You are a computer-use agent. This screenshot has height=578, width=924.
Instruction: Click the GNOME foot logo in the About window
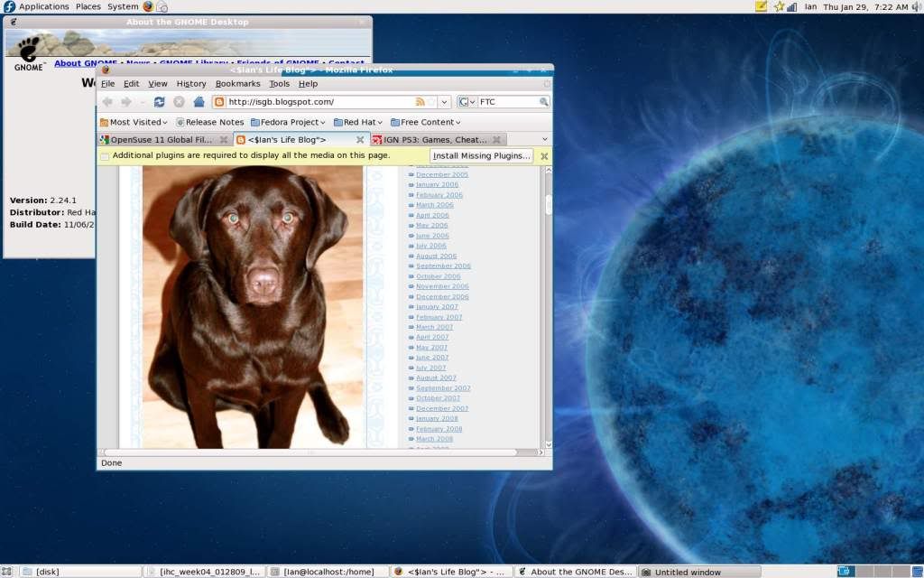tap(28, 54)
